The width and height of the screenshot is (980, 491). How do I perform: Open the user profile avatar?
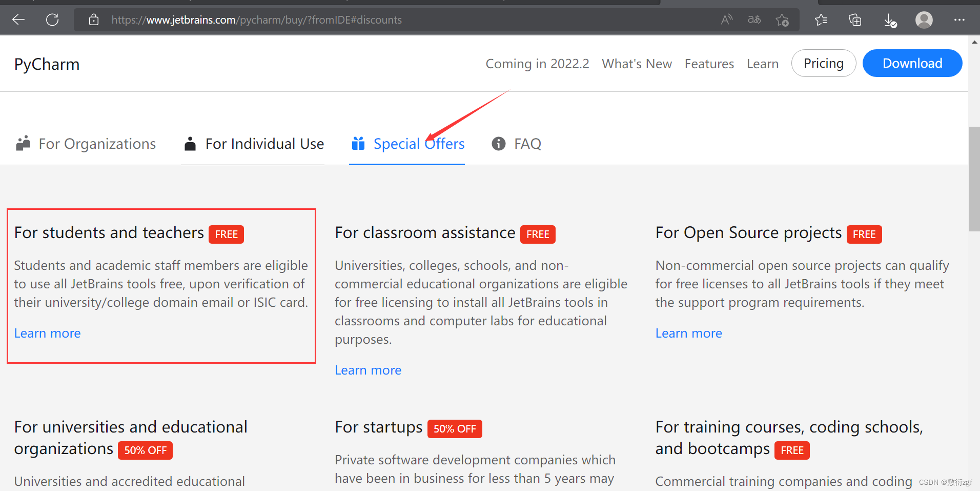pyautogui.click(x=924, y=20)
